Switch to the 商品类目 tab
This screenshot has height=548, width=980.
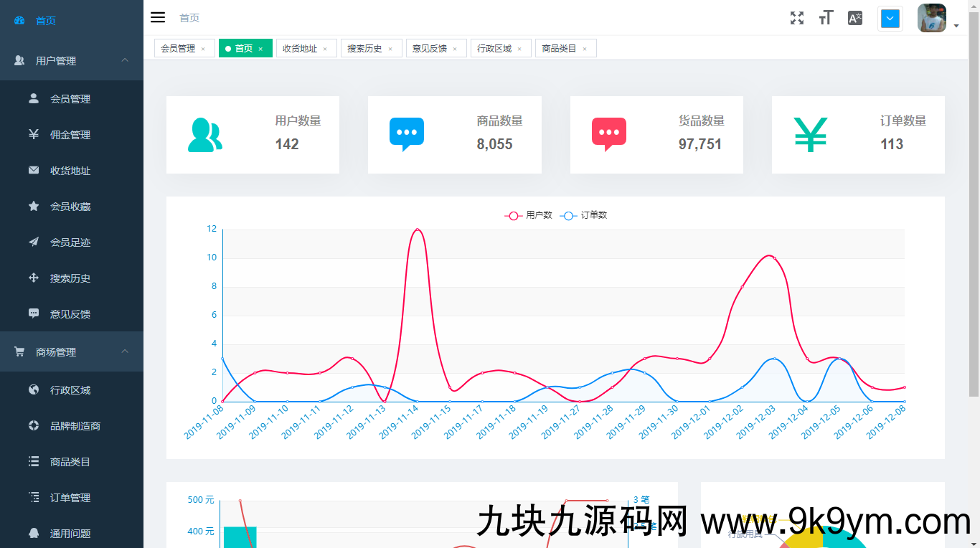click(559, 49)
